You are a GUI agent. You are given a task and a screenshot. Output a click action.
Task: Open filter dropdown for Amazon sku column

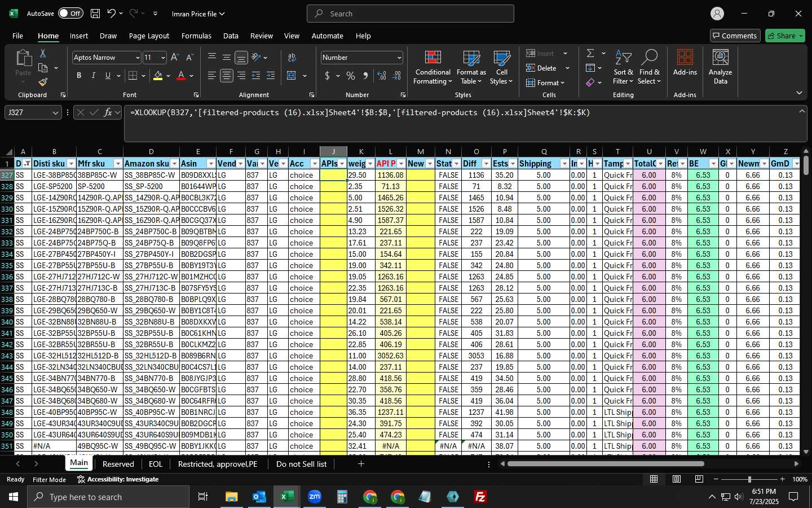tap(174, 164)
